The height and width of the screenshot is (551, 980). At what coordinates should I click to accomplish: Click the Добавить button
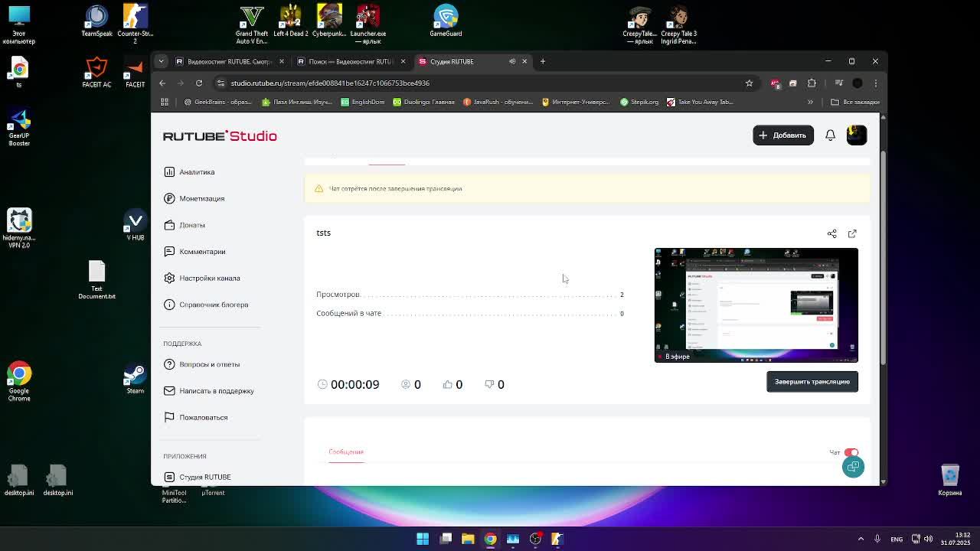pos(782,135)
